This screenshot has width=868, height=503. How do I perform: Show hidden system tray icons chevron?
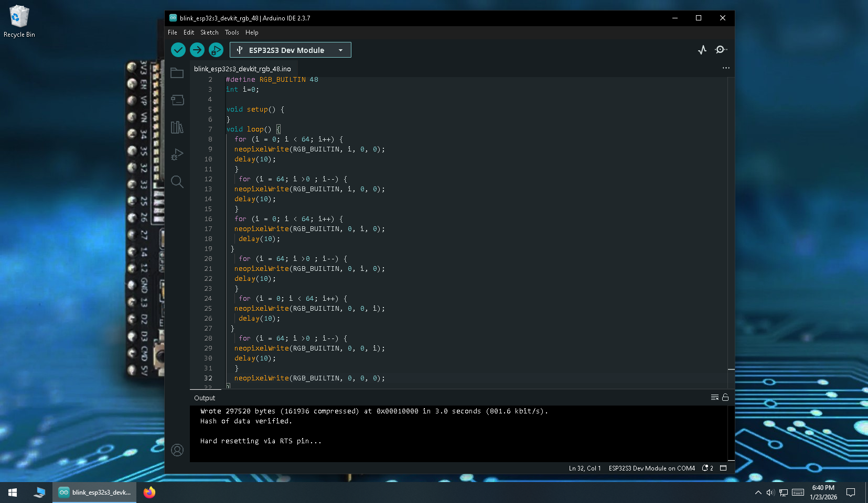[x=758, y=493]
